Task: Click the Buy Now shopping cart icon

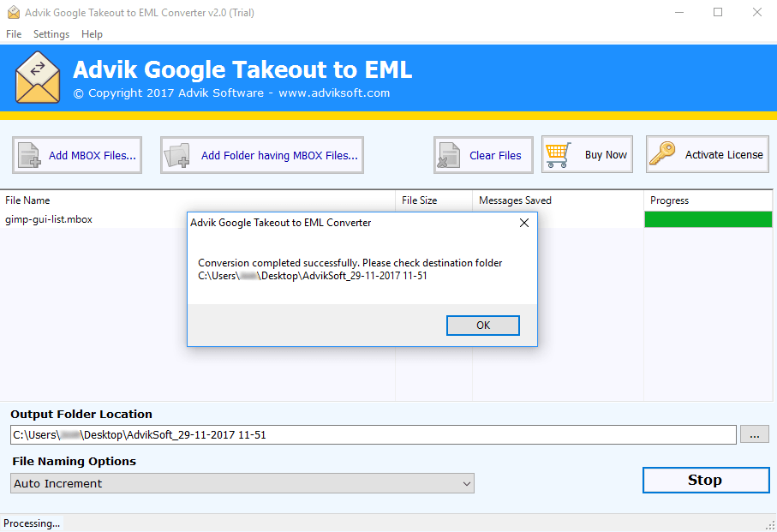Action: click(x=559, y=154)
